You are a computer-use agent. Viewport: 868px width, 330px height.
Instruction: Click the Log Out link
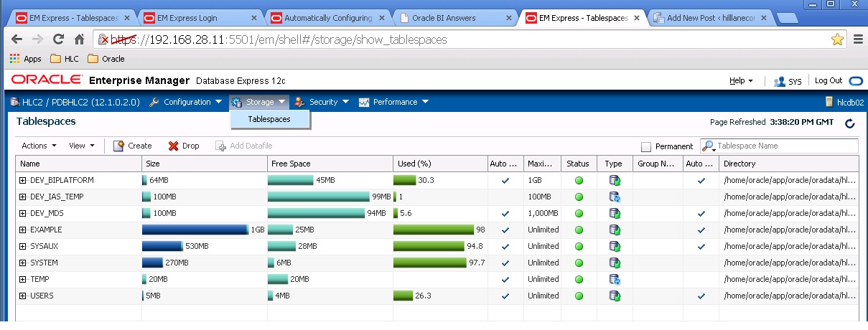(x=829, y=81)
